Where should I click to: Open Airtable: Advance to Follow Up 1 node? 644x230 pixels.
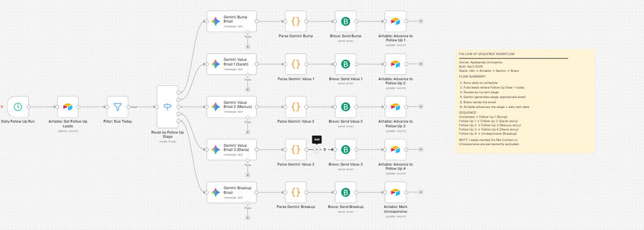click(x=396, y=21)
